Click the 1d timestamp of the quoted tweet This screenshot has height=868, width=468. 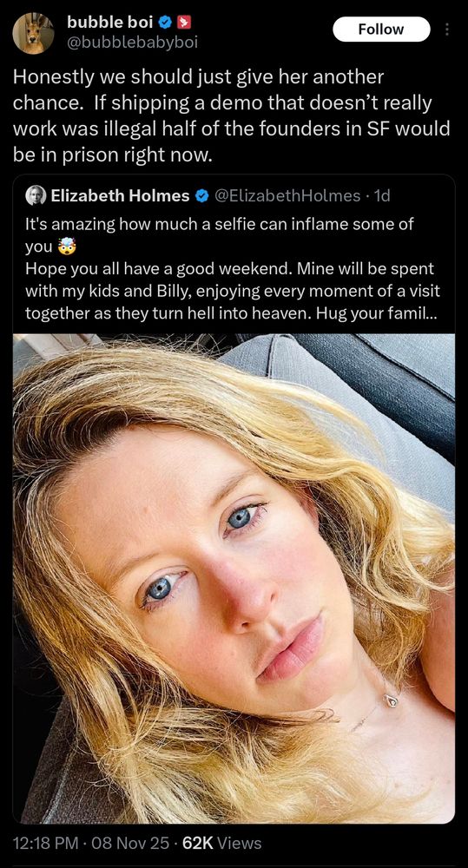pos(382,195)
